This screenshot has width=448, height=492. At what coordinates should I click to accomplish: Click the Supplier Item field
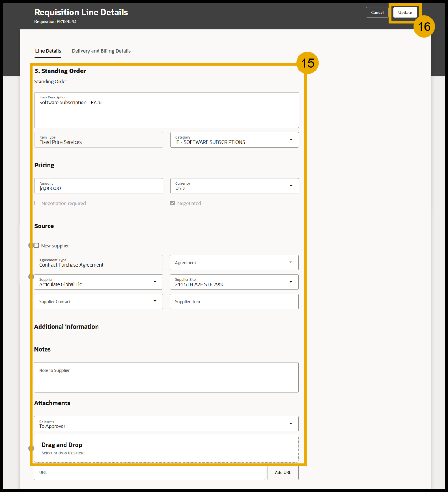(234, 301)
